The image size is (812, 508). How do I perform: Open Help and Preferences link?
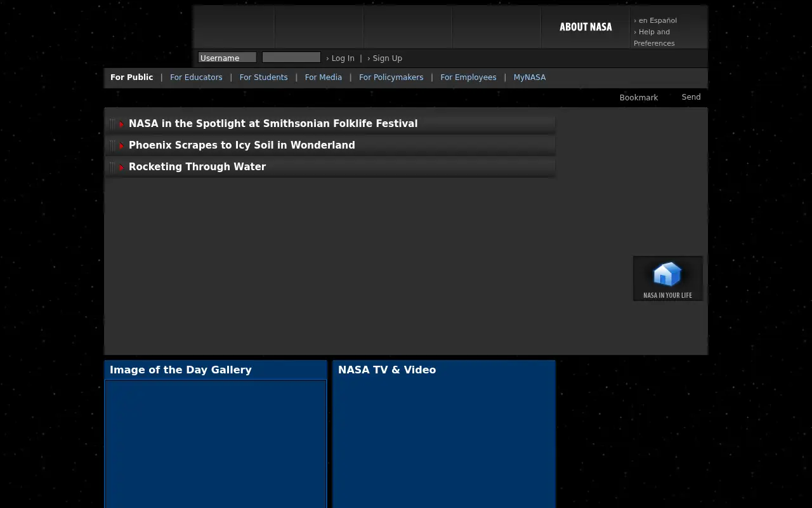[x=654, y=37]
